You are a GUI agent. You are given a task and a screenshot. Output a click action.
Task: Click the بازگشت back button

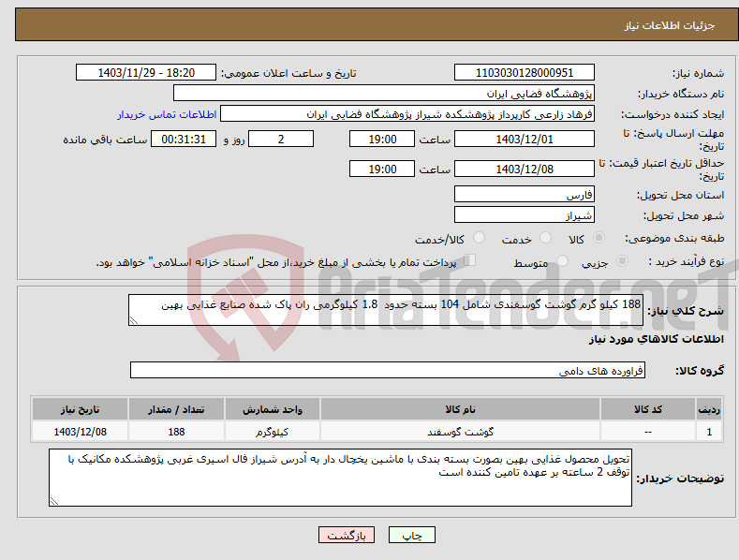point(347,535)
